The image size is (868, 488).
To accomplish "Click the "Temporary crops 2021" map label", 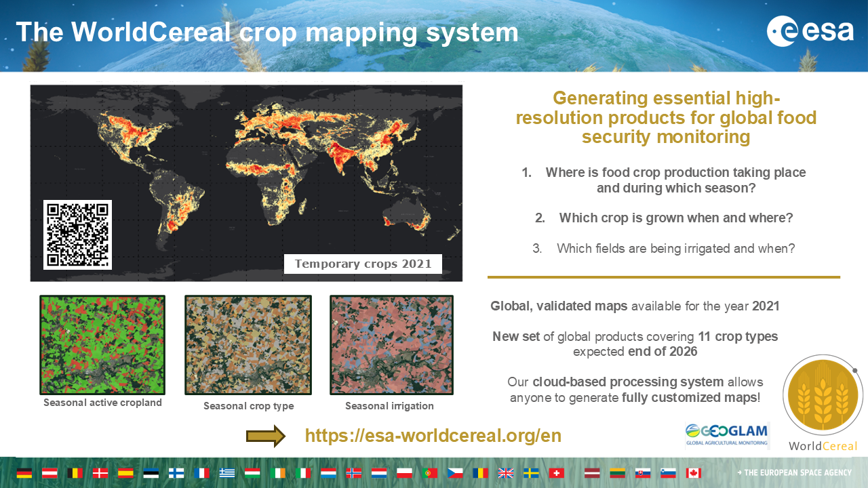I will [x=363, y=264].
